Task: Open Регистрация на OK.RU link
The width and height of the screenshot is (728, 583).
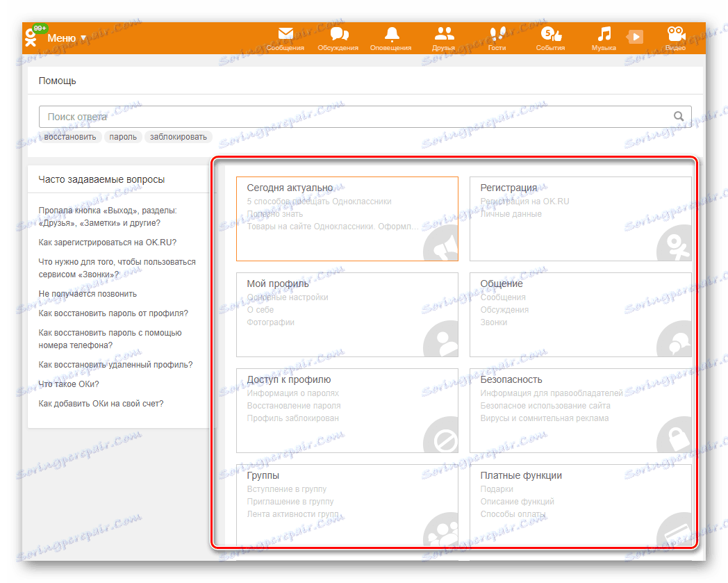Action: pyautogui.click(x=524, y=202)
